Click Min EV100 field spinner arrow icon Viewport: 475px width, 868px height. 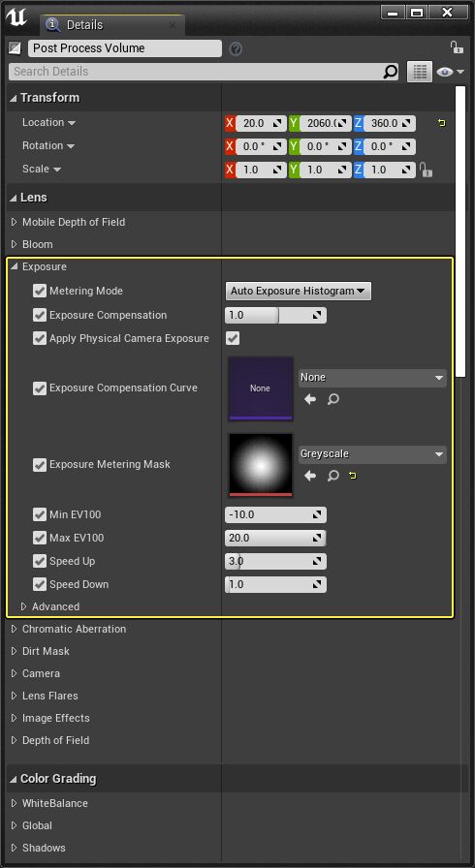point(317,514)
